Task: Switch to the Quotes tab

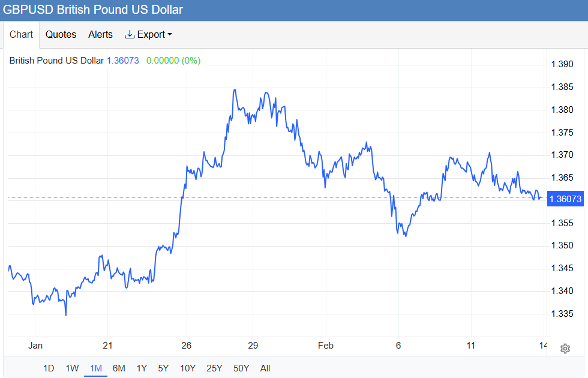Action: 61,35
